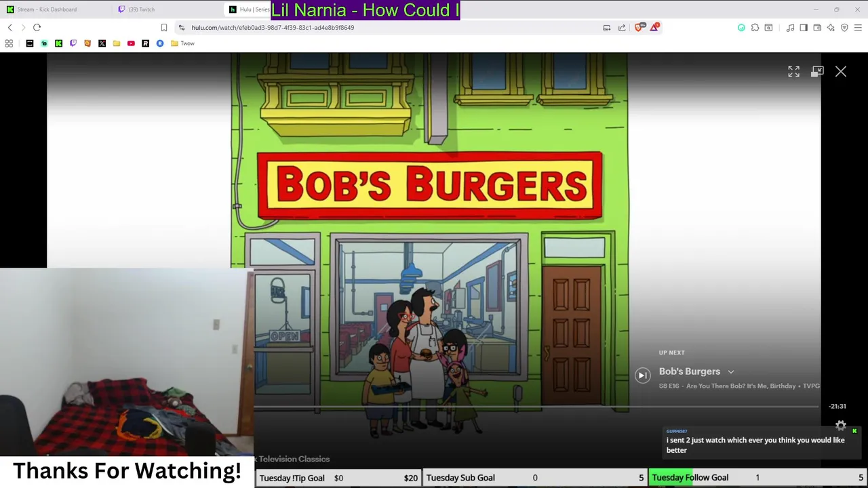Open the blue circular R bookmark
Viewport: 868px width, 488px height.
click(160, 43)
